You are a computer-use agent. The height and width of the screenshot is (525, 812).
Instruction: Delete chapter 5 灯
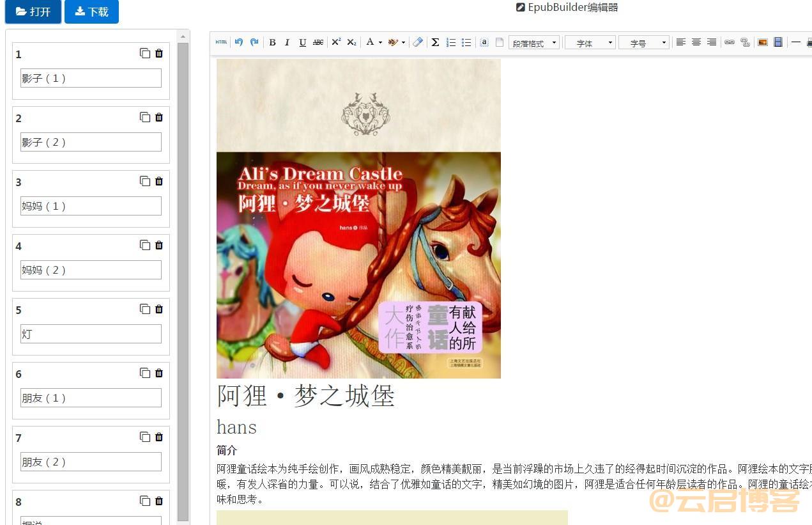159,310
